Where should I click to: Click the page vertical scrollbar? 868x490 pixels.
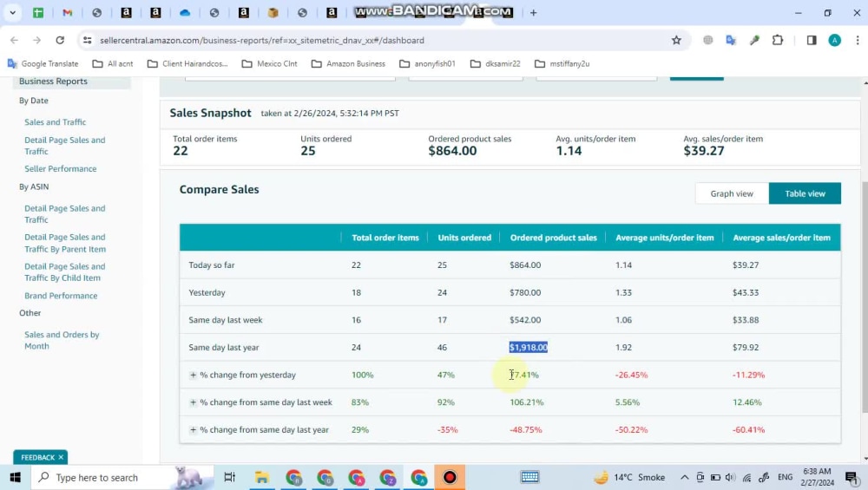865,297
